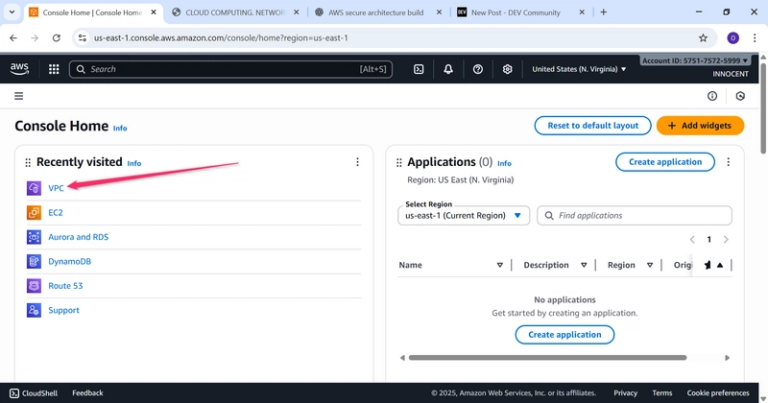Click the Info link beside Recently visited
Screen dimensions: 768x403
[x=134, y=164]
